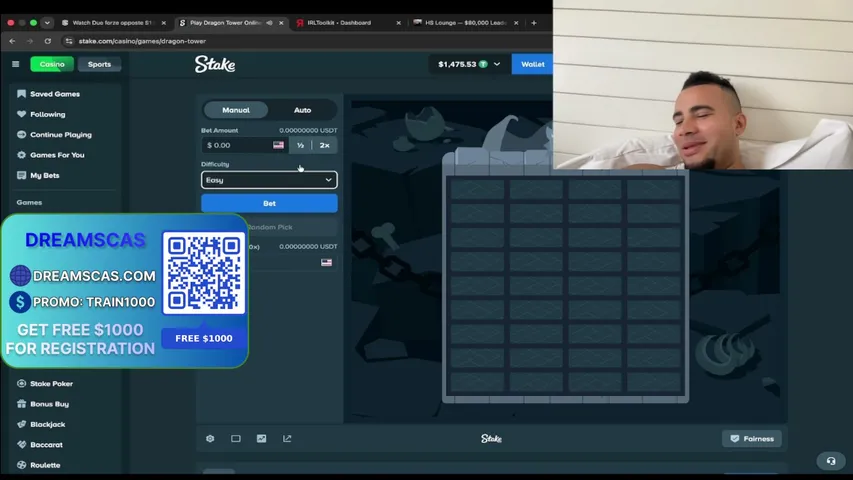Halve the bet with ½ button

300,145
